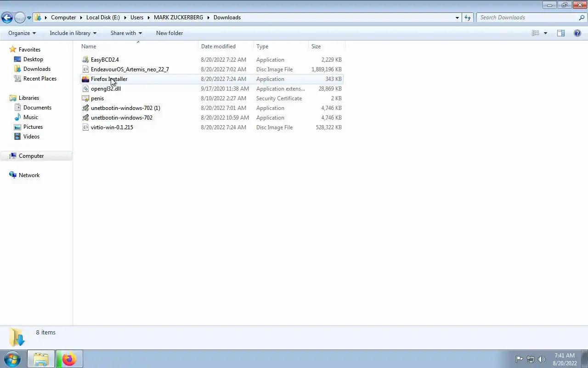Click the Application extens... type cell
Screen dimensions: 588x368
(x=281, y=89)
